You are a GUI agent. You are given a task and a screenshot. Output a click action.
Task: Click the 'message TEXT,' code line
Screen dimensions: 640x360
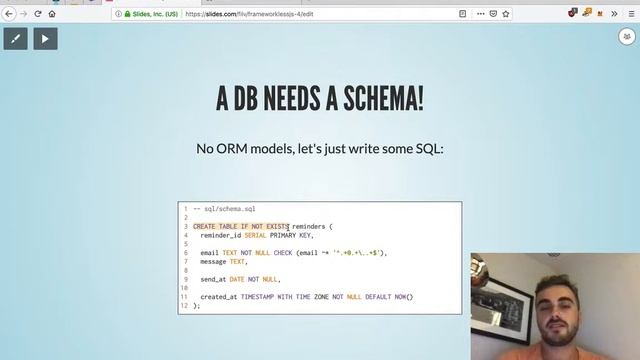coord(224,262)
